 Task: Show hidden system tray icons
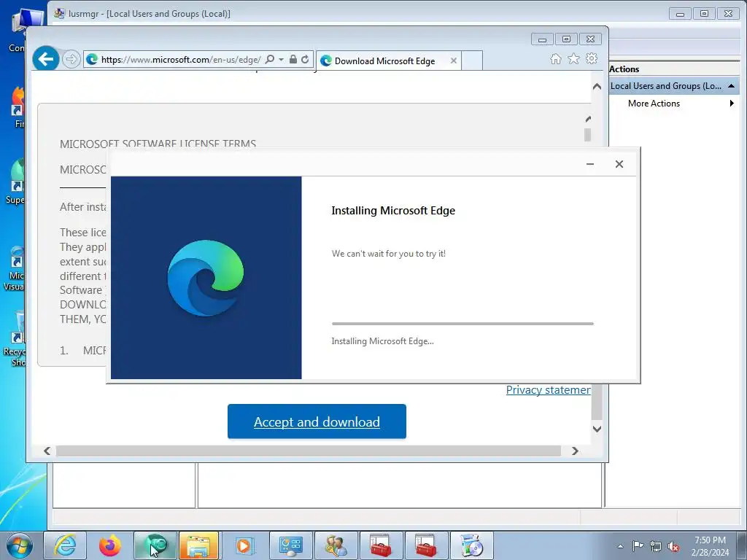pos(620,546)
